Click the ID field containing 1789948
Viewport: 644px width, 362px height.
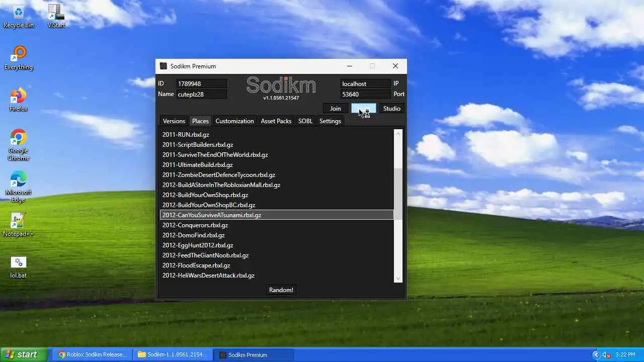tap(201, 83)
